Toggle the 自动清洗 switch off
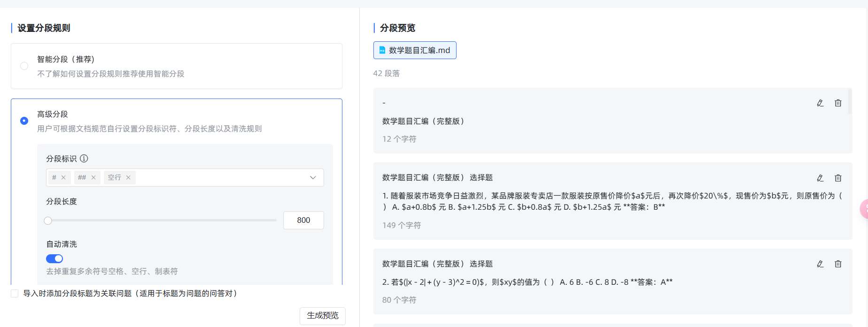868x327 pixels. [54, 259]
